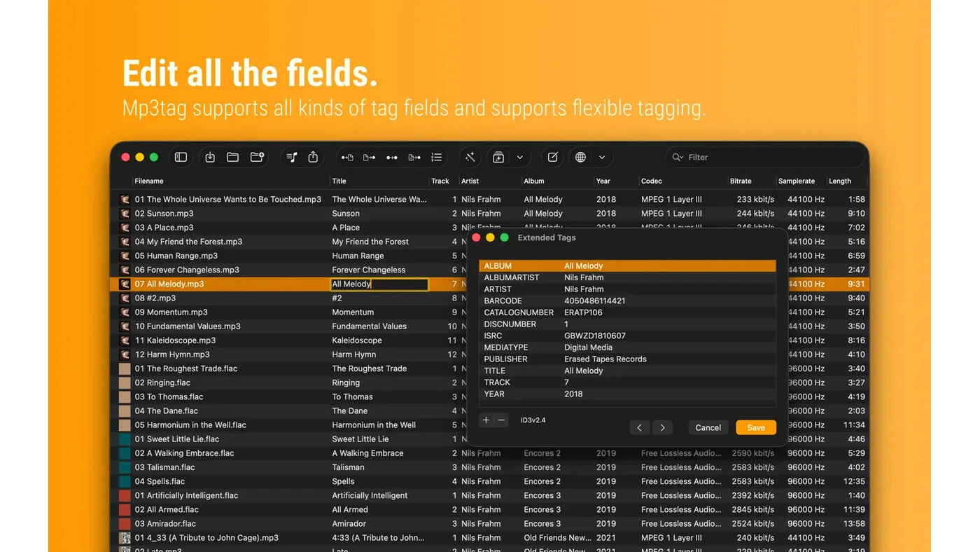Click the add folder plus icon
The image size is (980, 552).
[257, 157]
